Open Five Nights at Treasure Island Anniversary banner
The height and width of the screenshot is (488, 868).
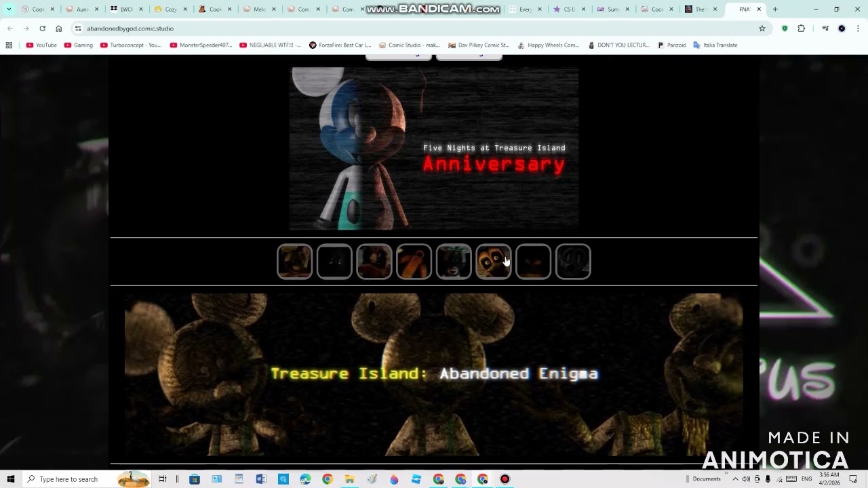click(434, 148)
